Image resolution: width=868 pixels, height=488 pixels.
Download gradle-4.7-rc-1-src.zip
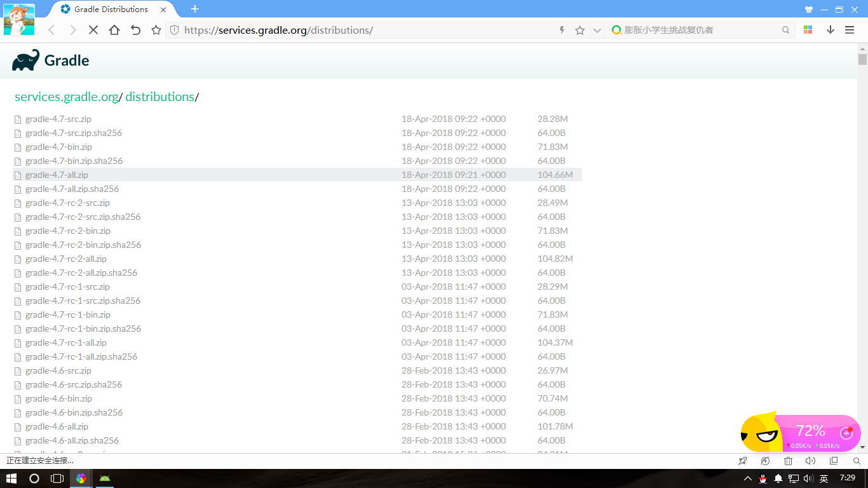tap(67, 287)
